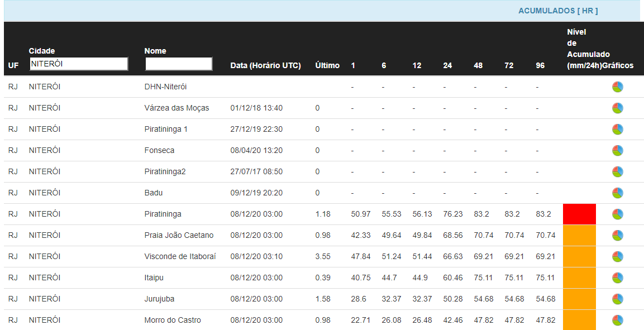Click the 96 hour column header
This screenshot has height=330, width=644.
coord(540,66)
